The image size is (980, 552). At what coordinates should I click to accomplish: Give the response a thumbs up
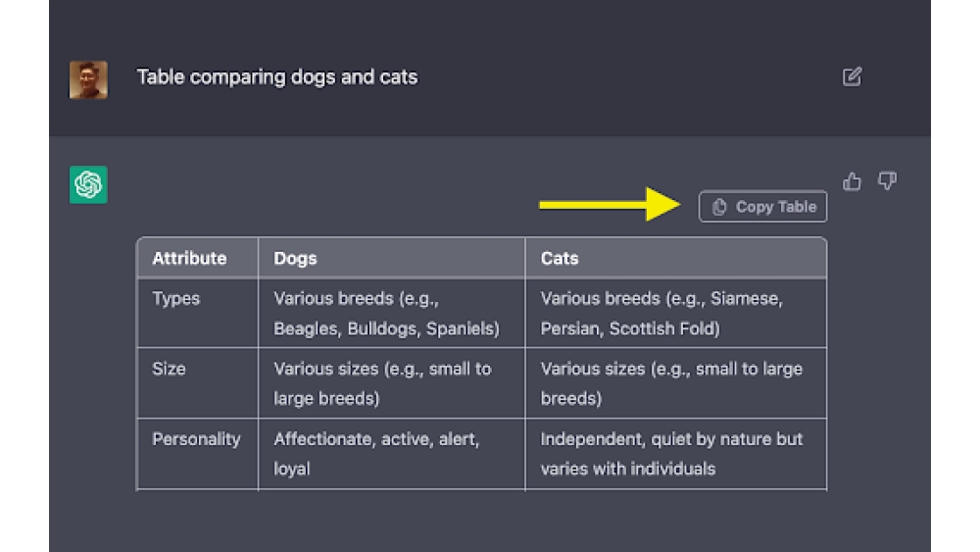tap(852, 181)
